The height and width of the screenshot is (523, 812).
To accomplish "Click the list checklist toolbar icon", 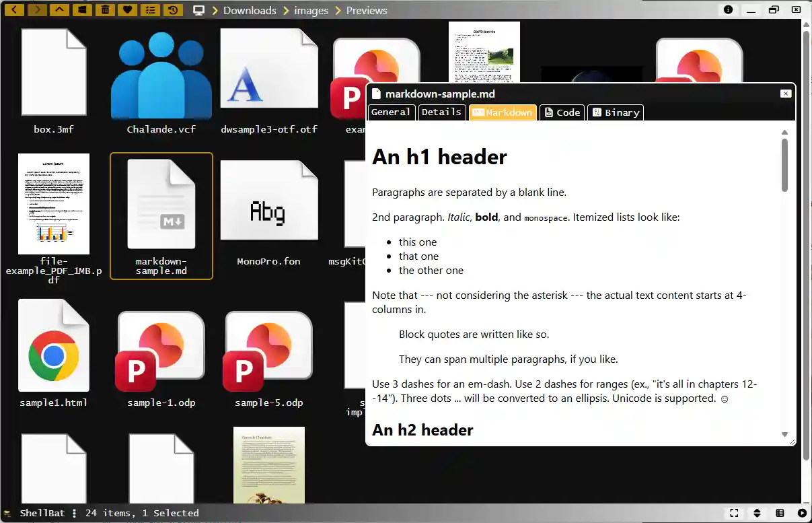I will 150,9.
